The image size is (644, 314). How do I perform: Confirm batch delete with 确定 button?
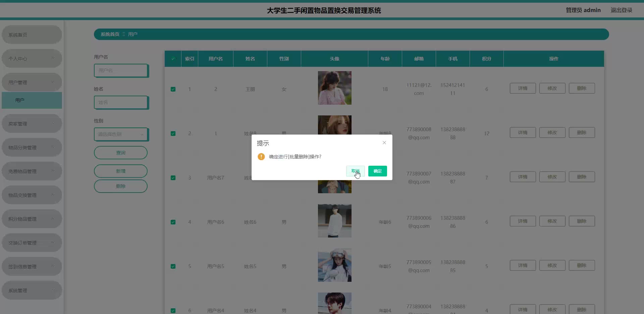pyautogui.click(x=378, y=171)
